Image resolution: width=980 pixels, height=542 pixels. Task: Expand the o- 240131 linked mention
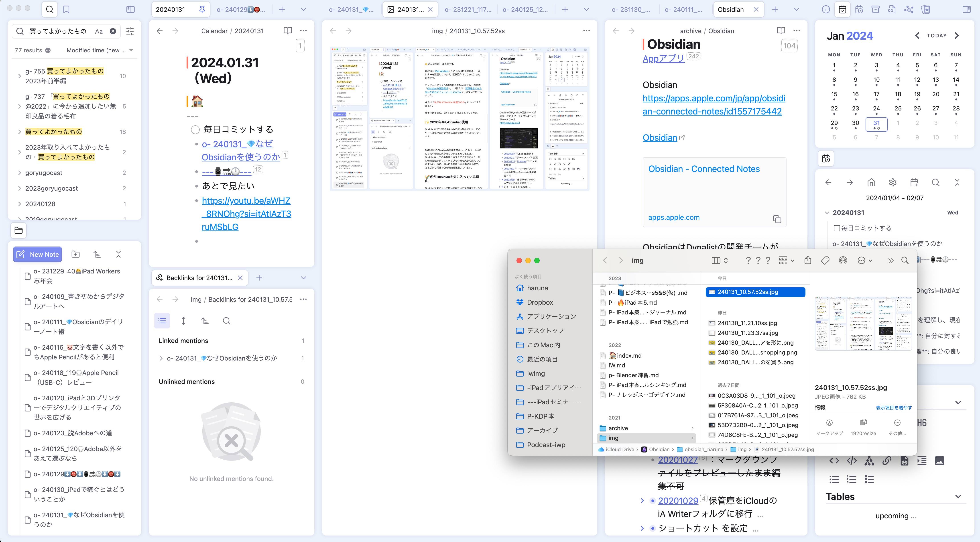(161, 358)
